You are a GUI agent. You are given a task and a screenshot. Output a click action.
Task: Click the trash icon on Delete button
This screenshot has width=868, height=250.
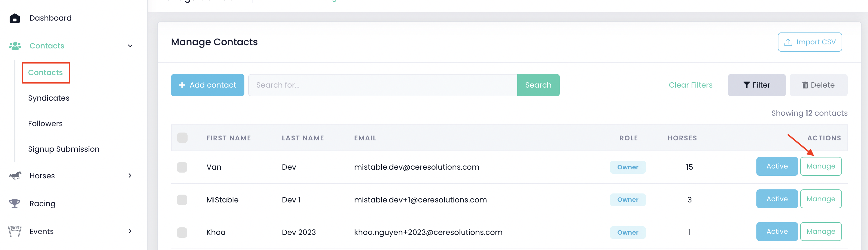(x=805, y=85)
